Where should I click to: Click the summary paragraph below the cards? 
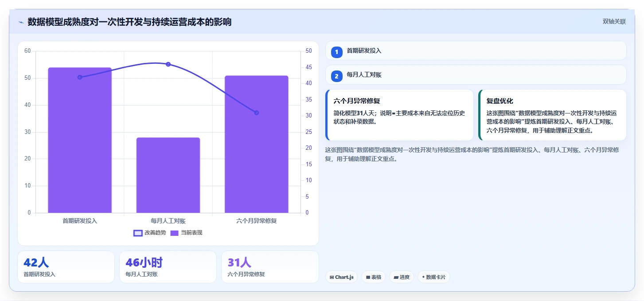[x=472, y=154]
